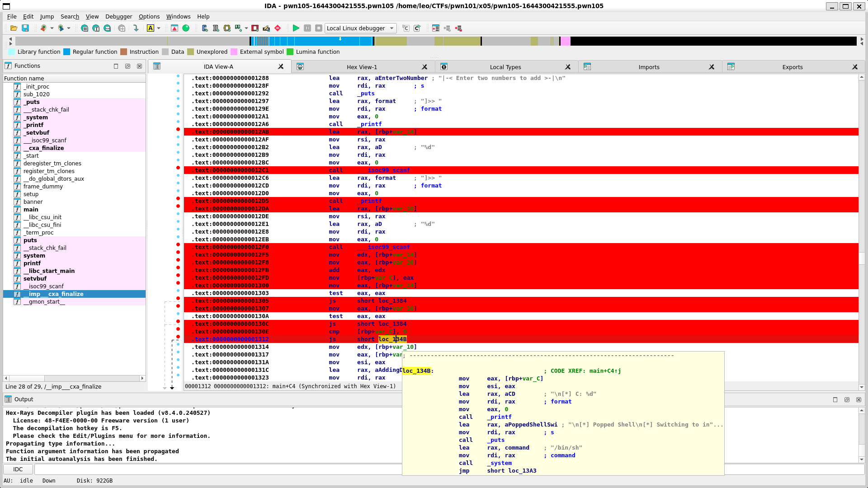Click the IDC command language button
The height and width of the screenshot is (488, 868).
click(18, 469)
